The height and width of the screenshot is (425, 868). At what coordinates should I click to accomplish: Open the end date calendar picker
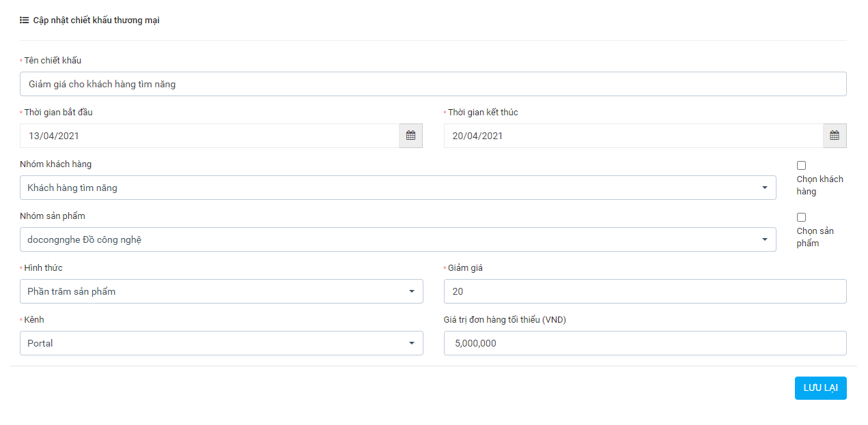tap(835, 136)
